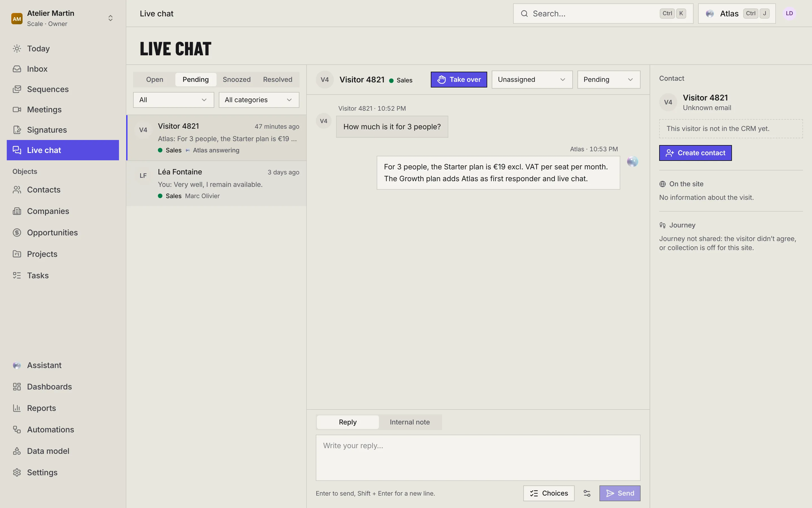Viewport: 812px width, 508px height.
Task: Click the Opportunities dollar icon
Action: [x=17, y=233]
